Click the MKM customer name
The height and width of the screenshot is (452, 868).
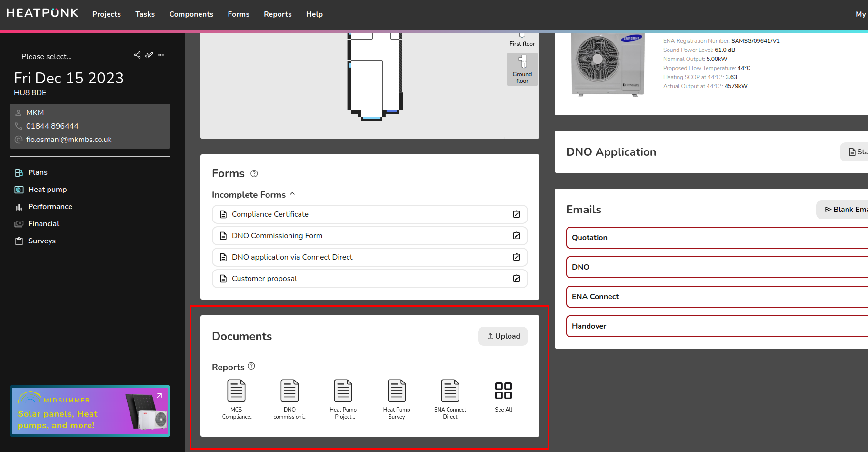click(x=35, y=113)
